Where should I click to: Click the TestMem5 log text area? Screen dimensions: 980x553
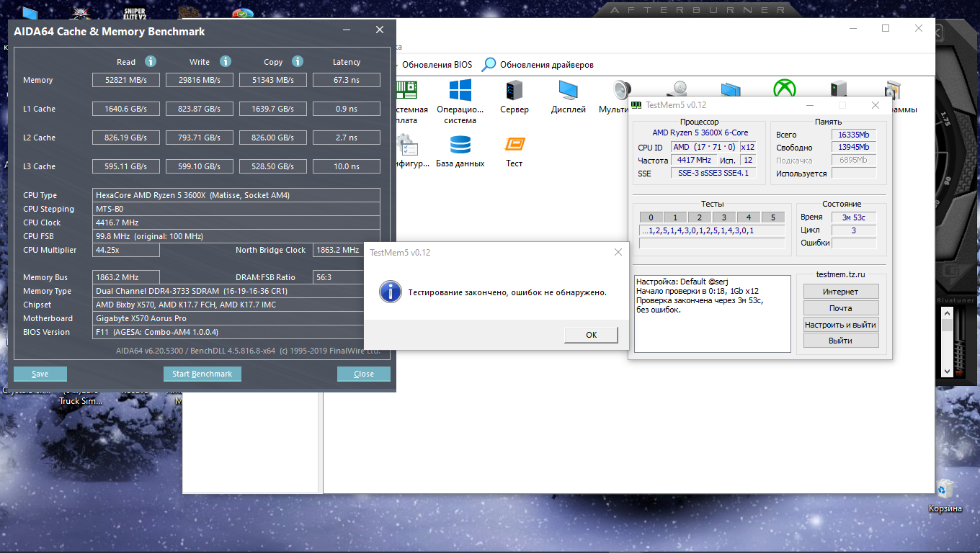713,314
